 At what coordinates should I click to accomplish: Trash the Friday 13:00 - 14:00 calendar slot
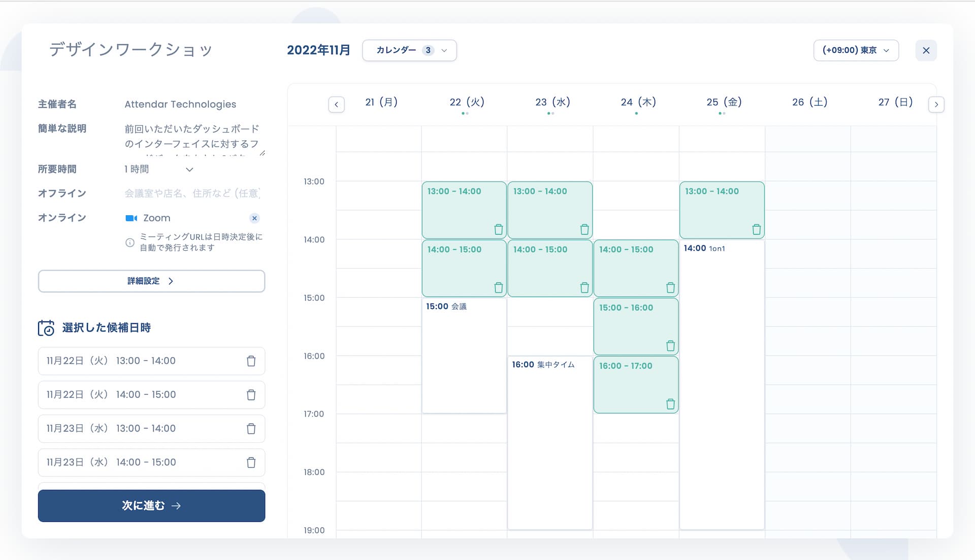point(756,229)
